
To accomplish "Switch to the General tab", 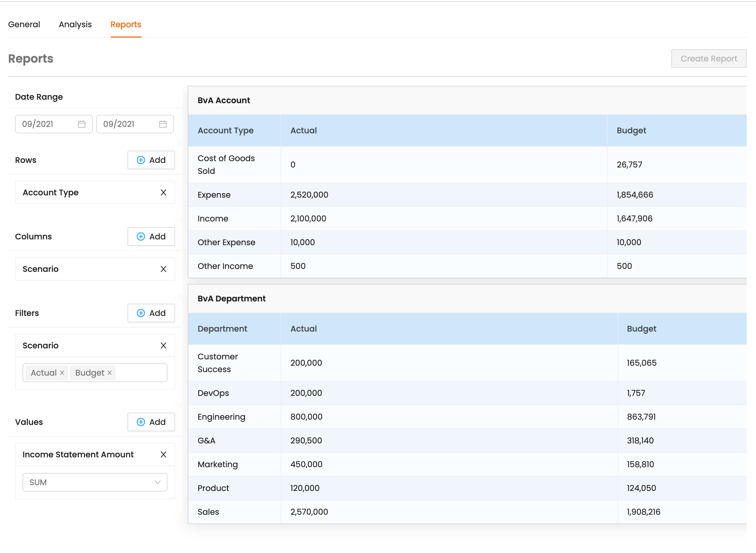I will tap(24, 24).
